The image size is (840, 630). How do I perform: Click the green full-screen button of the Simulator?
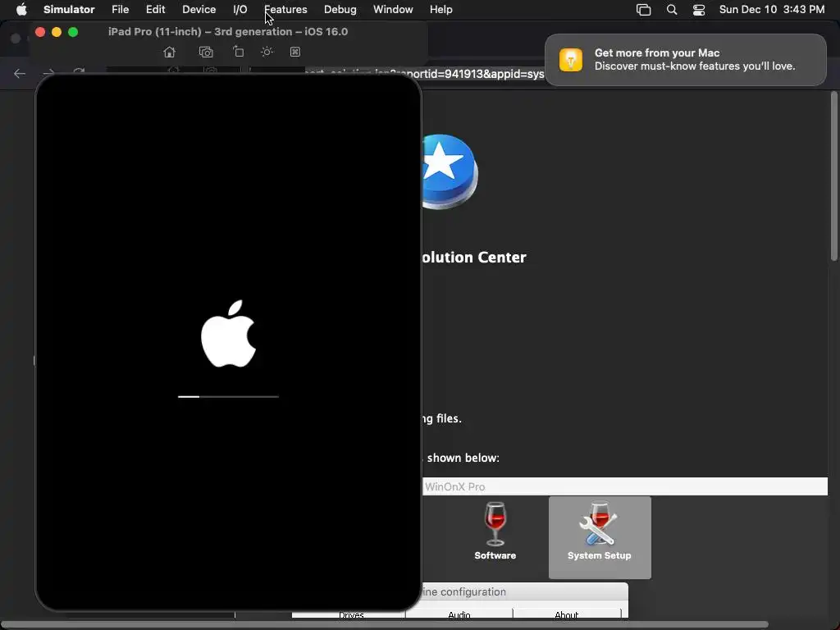(x=73, y=32)
